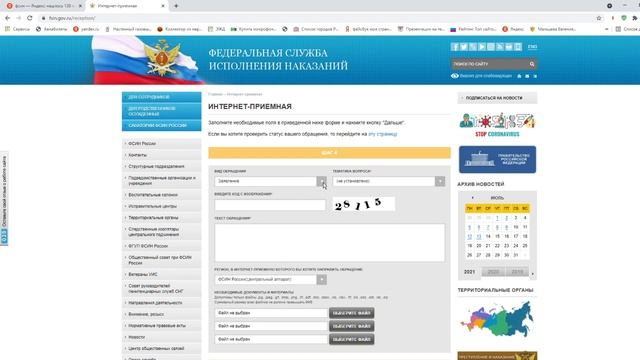The width and height of the screenshot is (640, 360).
Task: Click the captcha image 28115
Action: pos(364,204)
